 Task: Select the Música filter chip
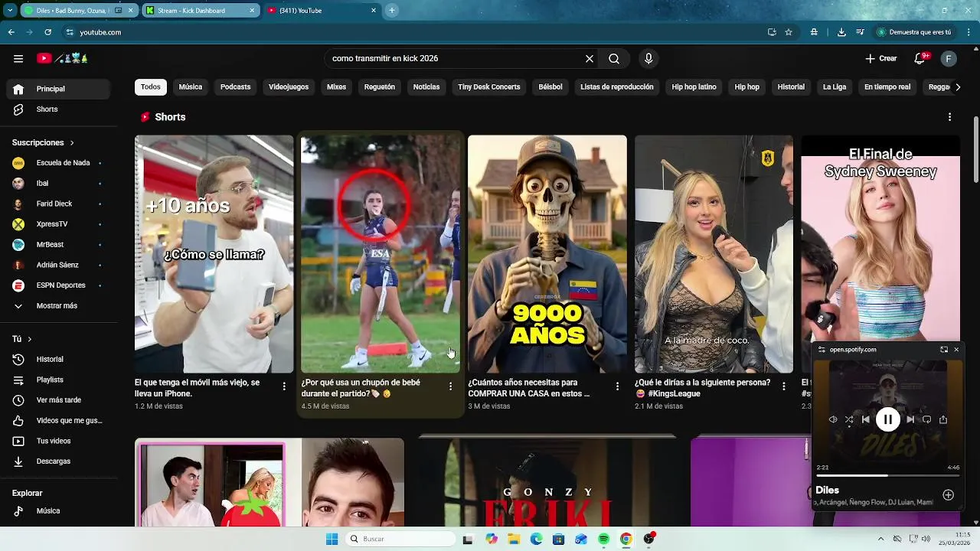191,87
